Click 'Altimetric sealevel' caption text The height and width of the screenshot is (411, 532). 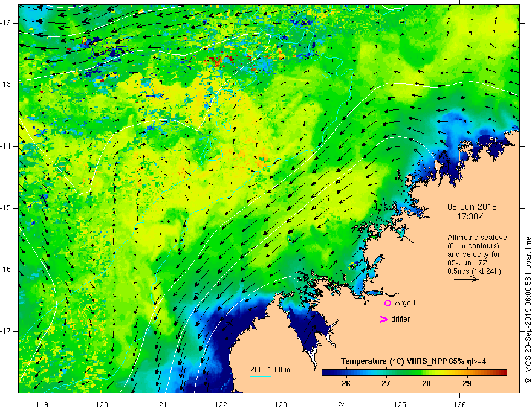pyautogui.click(x=478, y=238)
